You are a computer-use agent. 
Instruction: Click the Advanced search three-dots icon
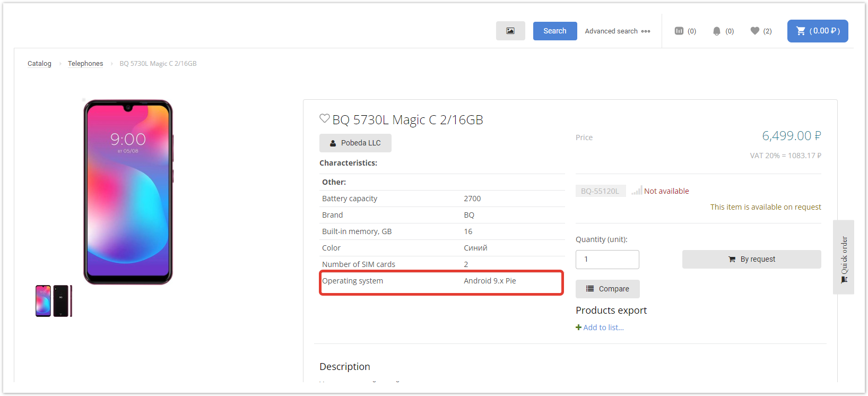[646, 31]
